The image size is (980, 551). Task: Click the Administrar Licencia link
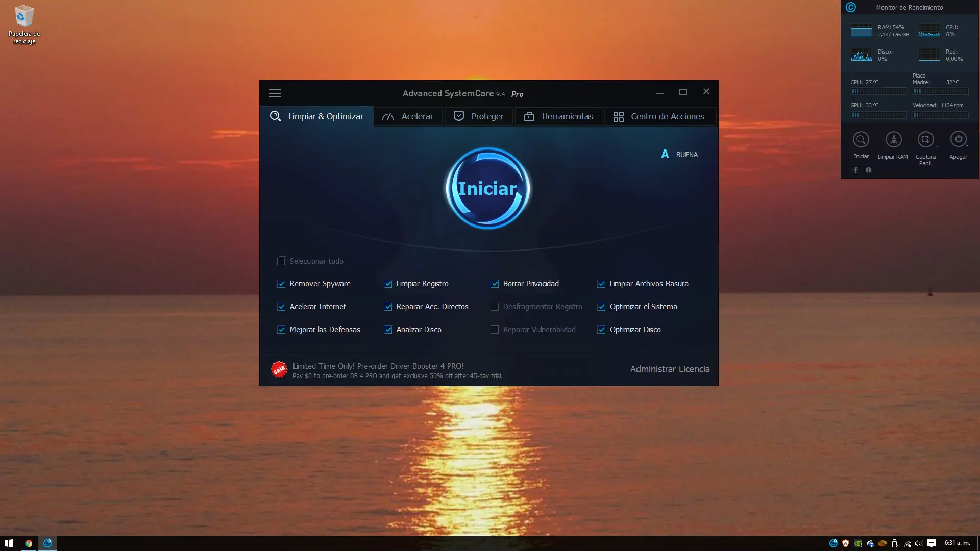coord(670,369)
